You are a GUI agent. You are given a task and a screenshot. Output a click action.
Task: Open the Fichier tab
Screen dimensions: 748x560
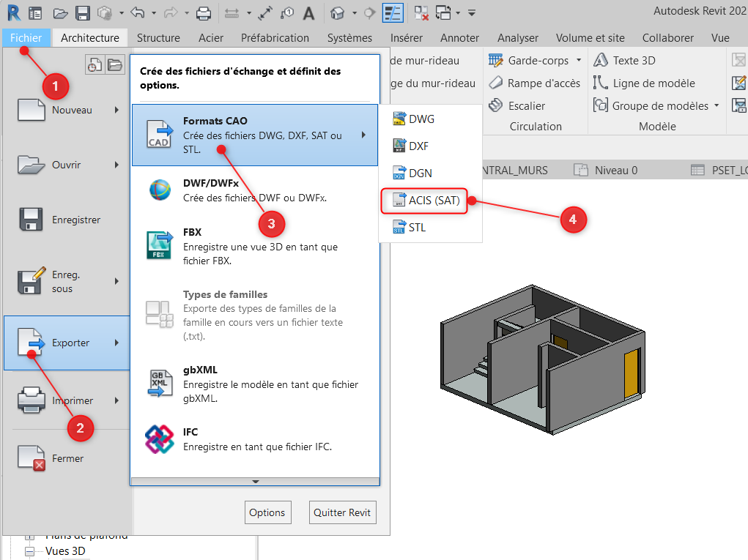coord(26,37)
